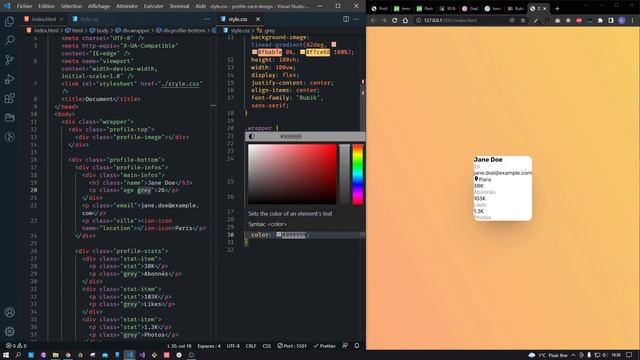Open the Sélection menu
640x360 pixels.
click(x=71, y=6)
